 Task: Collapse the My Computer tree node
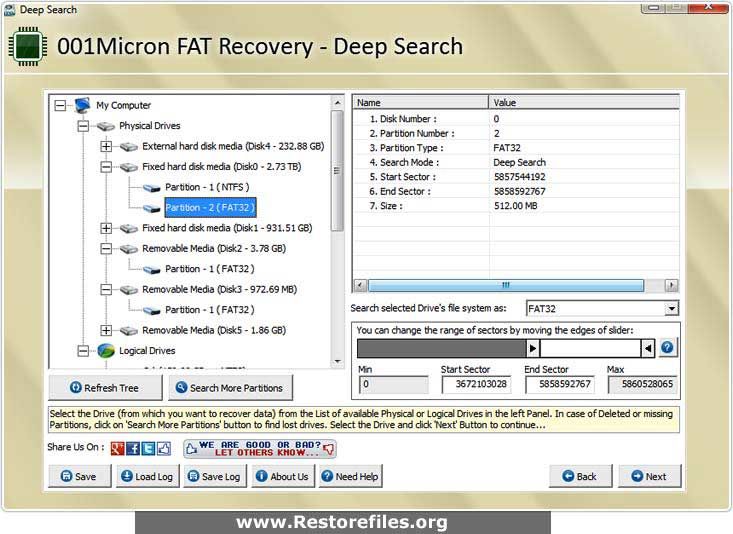(60, 106)
